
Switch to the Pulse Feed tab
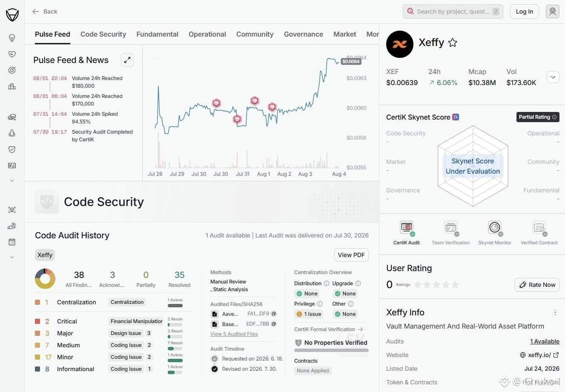click(x=52, y=34)
